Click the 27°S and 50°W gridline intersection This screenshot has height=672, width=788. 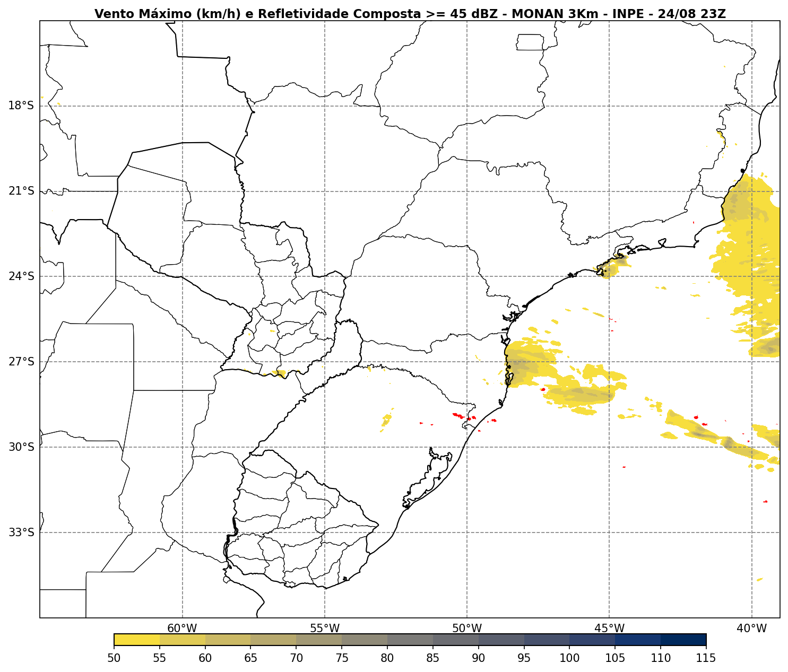(x=467, y=362)
